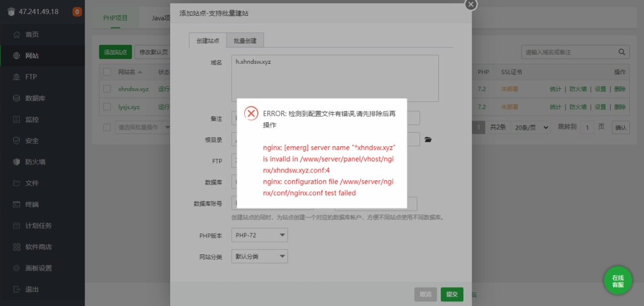Click 设置 in the xhndsw.xyz row
Image resolution: width=644 pixels, height=306 pixels.
601,89
